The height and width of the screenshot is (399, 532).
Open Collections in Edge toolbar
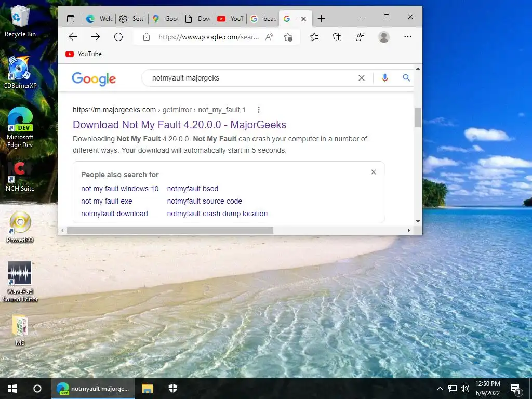(337, 37)
